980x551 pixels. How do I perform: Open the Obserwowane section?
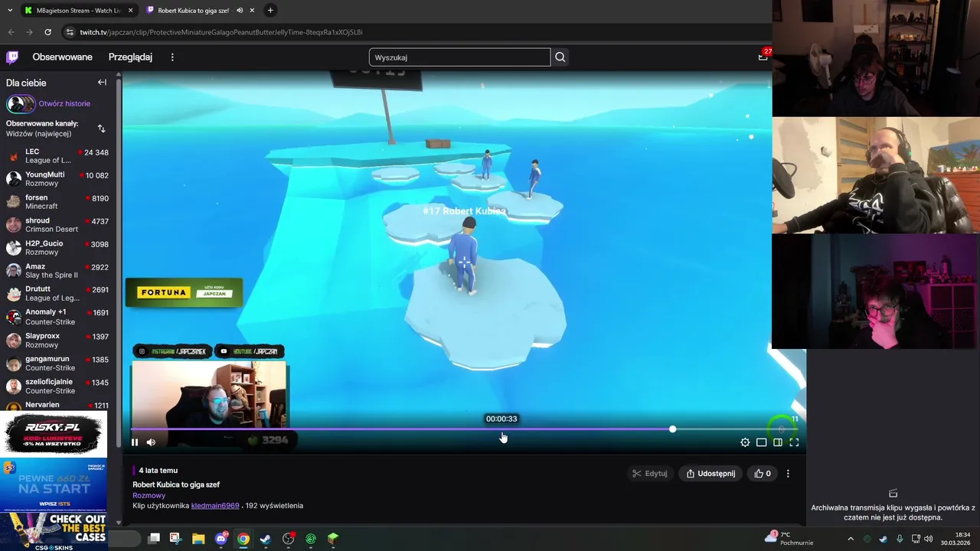pyautogui.click(x=62, y=57)
